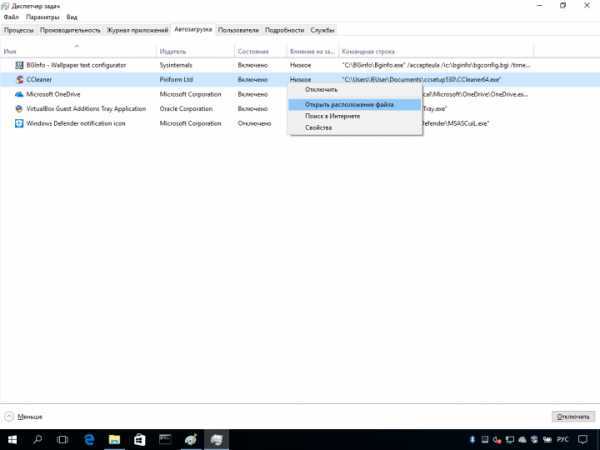Open the Параметры menu
Screen dimensions: 600x450
click(42, 17)
